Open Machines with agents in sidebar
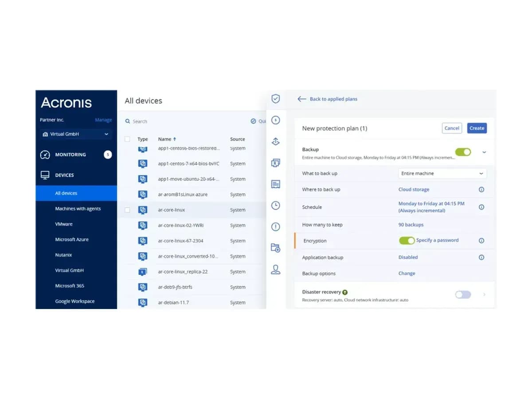 (x=78, y=209)
